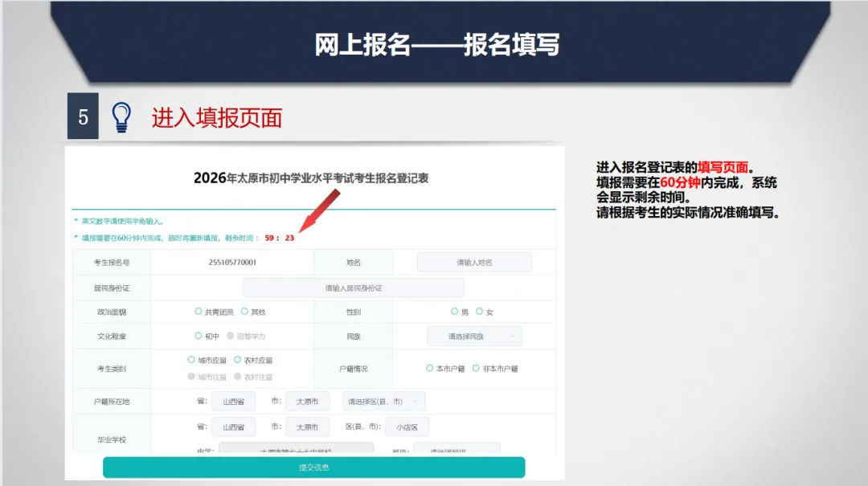
Task: Click the 提交信息 submit button
Action: coord(313,467)
